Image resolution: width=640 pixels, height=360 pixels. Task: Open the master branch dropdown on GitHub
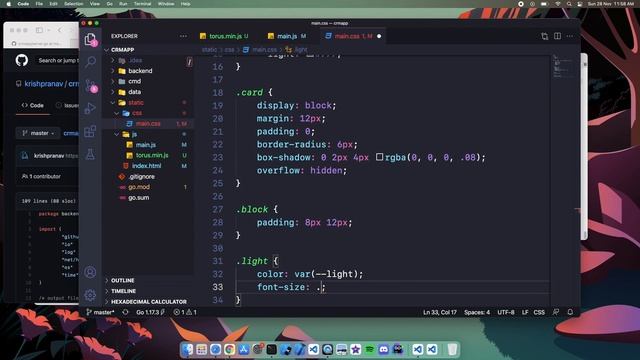[x=38, y=133]
